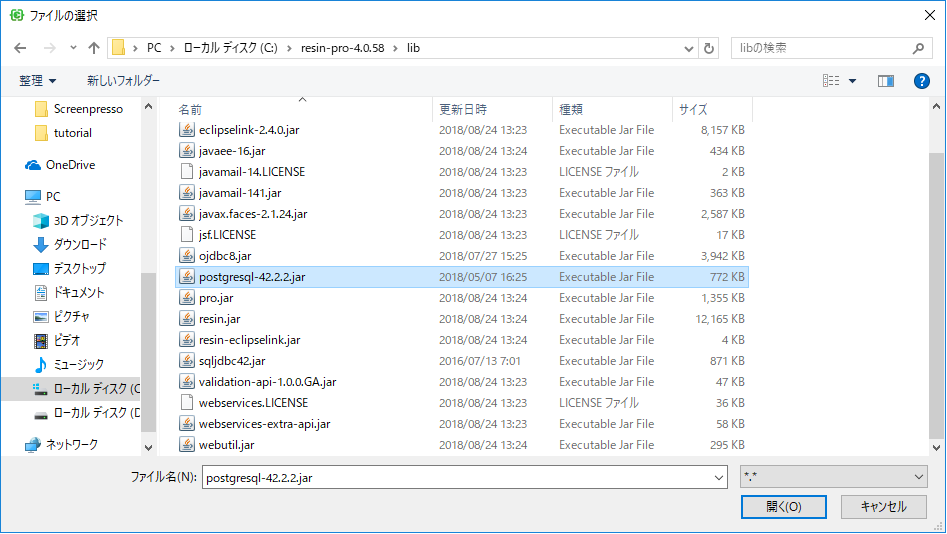Open デスクトップ in sidebar

coord(69,268)
